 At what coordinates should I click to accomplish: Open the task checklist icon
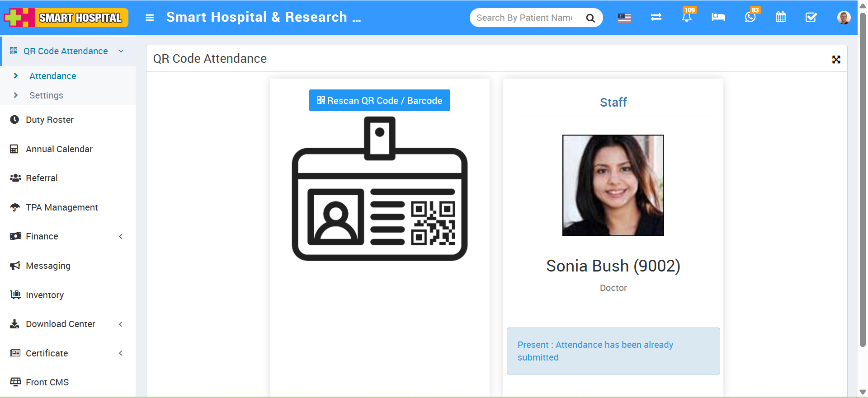[x=811, y=17]
